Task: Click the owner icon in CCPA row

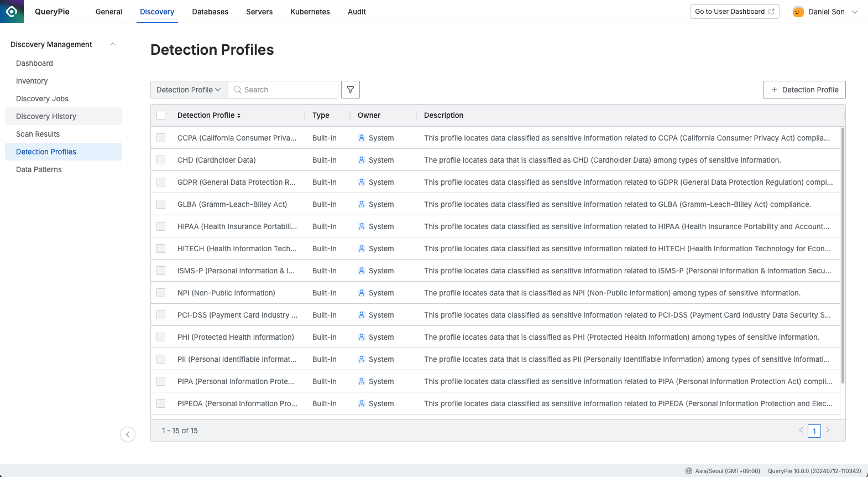Action: (x=362, y=138)
